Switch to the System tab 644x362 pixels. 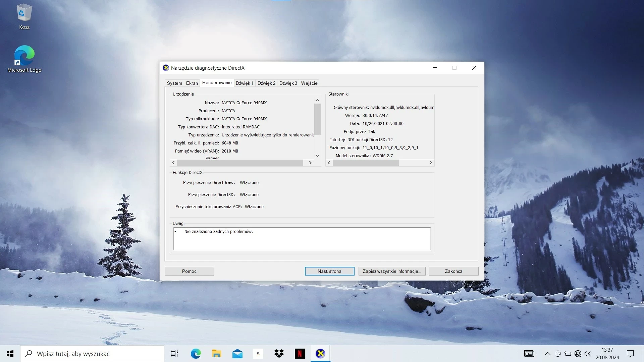(174, 83)
